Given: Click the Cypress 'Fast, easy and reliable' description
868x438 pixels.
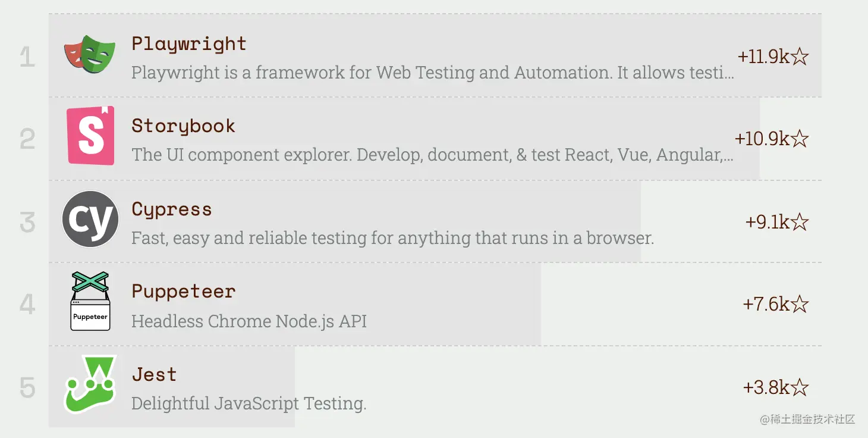Looking at the screenshot, I should (x=393, y=238).
